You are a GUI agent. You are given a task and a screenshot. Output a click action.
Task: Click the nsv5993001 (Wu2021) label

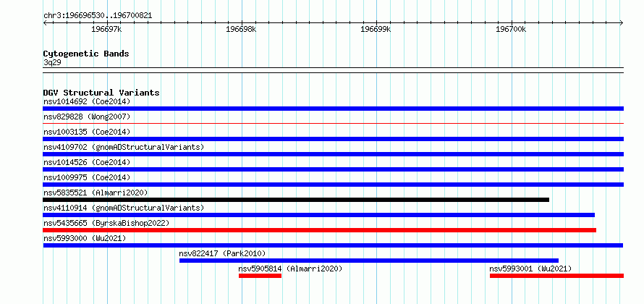click(x=530, y=269)
